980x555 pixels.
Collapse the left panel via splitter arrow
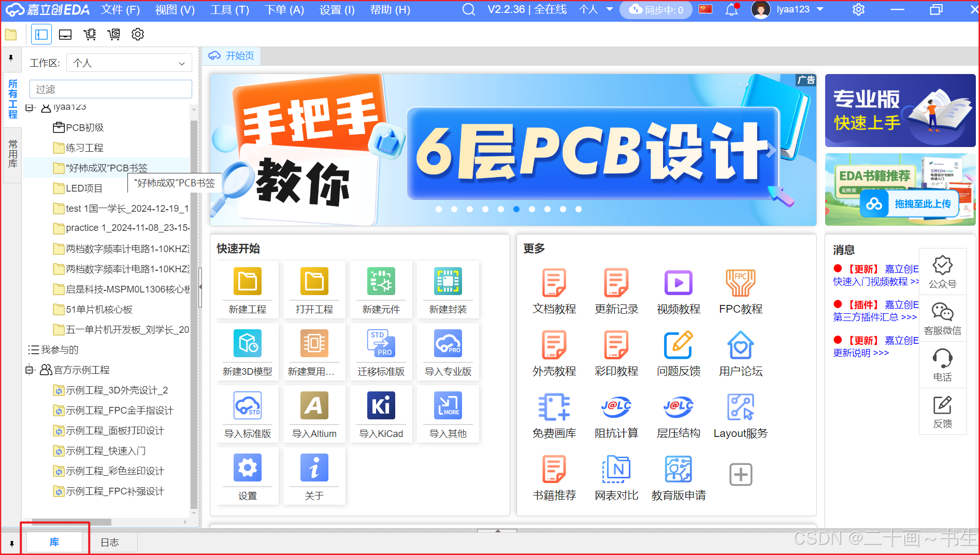[200, 287]
